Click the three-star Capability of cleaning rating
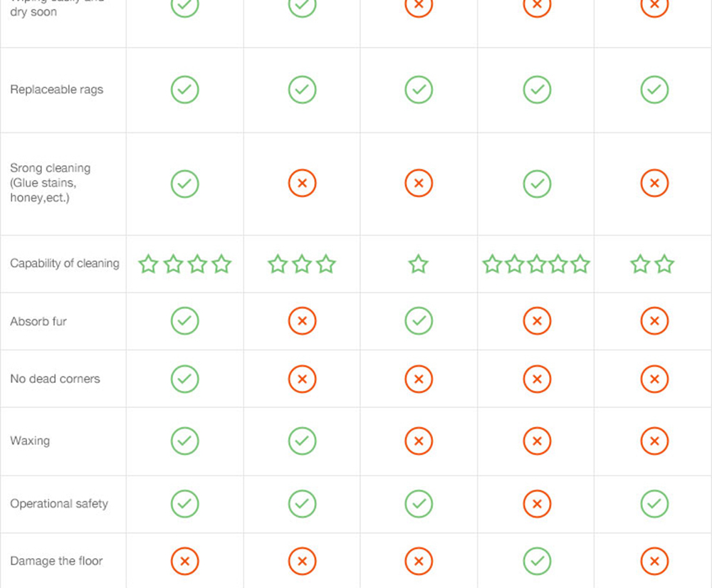 coord(302,264)
